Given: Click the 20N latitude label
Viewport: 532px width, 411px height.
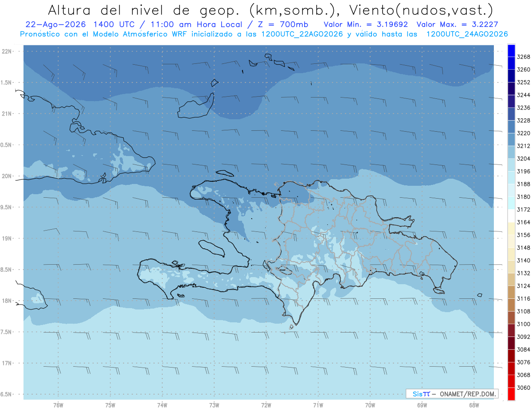Looking at the screenshot, I should pyautogui.click(x=7, y=176).
